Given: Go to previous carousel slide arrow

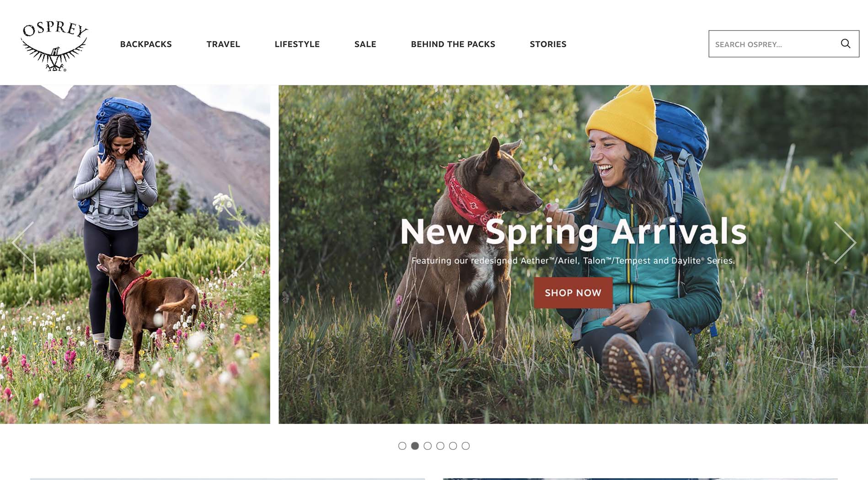Looking at the screenshot, I should point(23,243).
